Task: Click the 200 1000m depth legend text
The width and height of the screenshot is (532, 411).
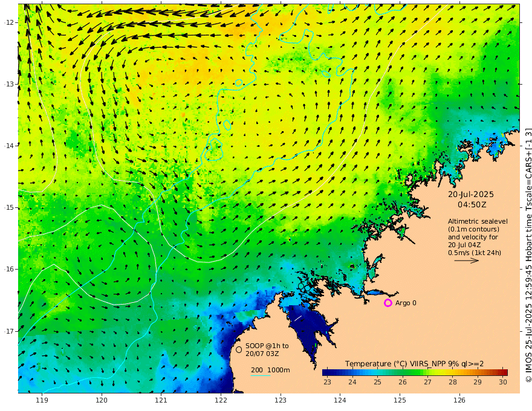Action: 270,370
